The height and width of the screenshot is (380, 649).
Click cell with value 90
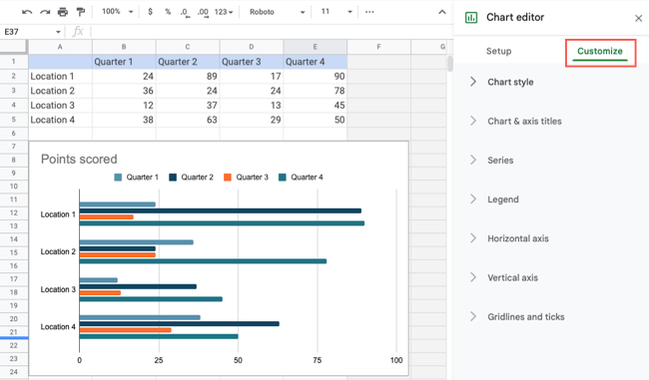coord(315,76)
